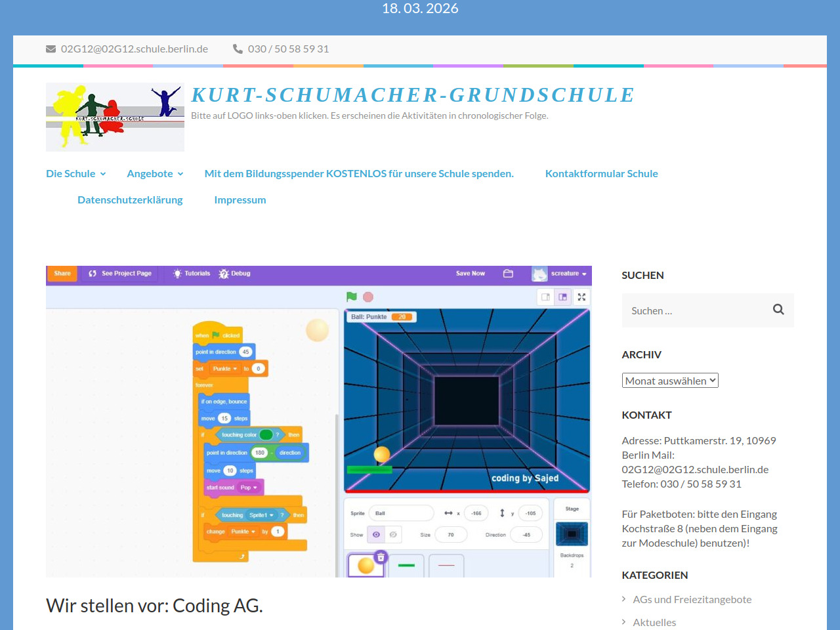The height and width of the screenshot is (630, 840).
Task: Go to the Impressum page
Action: click(x=240, y=200)
